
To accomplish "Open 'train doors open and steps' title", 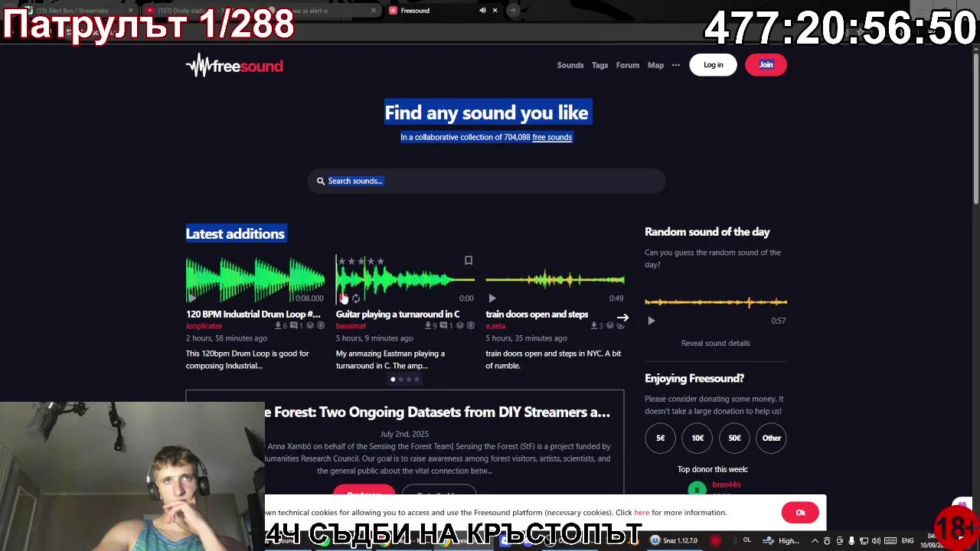I will point(537,315).
